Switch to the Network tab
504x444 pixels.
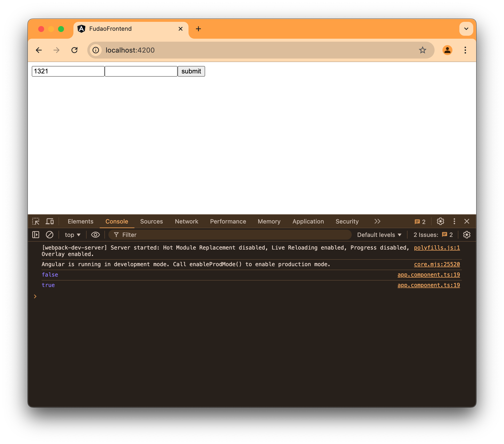coord(187,221)
